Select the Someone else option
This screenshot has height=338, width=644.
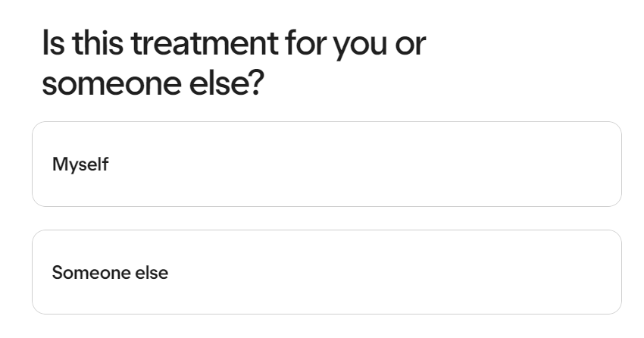(x=327, y=272)
